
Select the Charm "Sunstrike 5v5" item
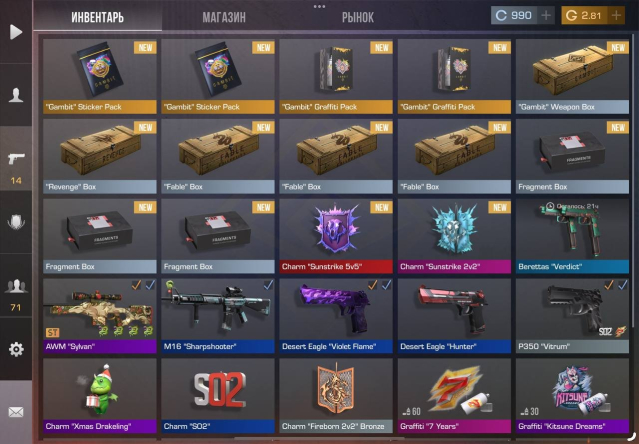point(336,236)
